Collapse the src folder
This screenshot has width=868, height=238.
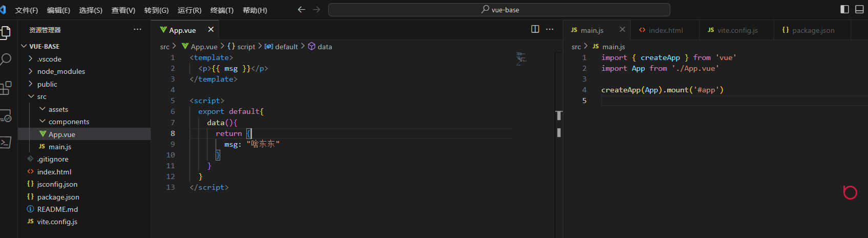tap(41, 96)
